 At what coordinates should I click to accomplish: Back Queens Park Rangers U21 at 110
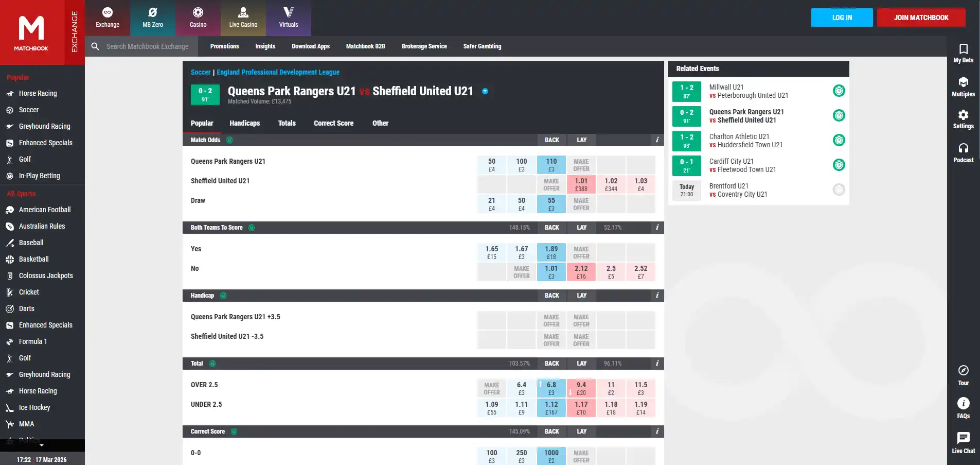pyautogui.click(x=551, y=165)
